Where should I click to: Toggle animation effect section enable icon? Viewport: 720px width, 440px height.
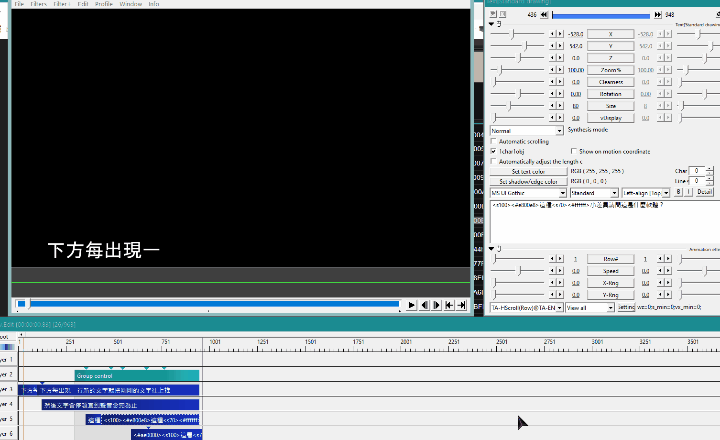click(499, 249)
